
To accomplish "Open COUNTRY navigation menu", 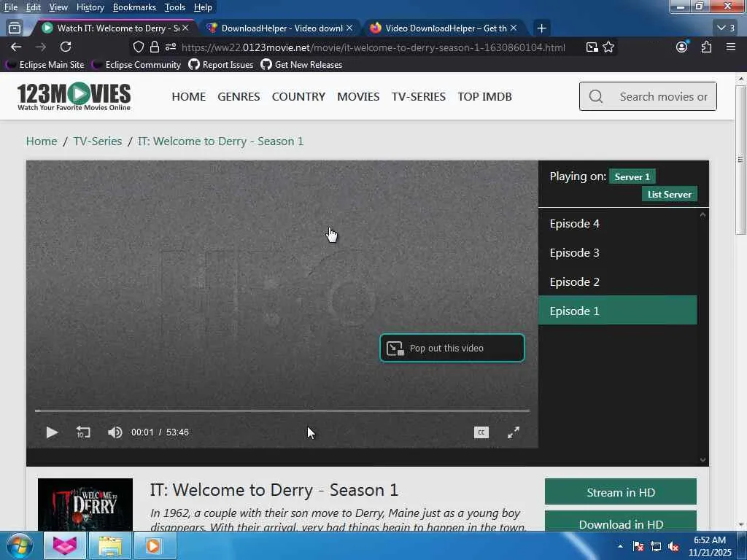I will (x=298, y=97).
